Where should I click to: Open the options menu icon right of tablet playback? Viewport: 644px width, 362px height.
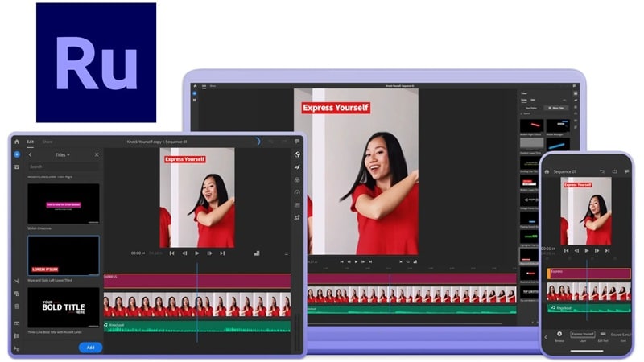point(287,253)
